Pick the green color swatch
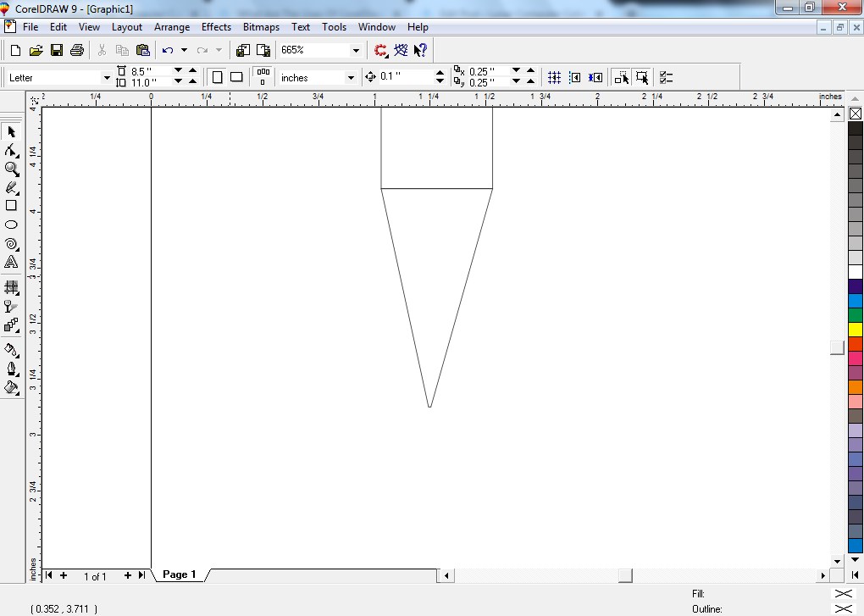The height and width of the screenshot is (616, 864). tap(856, 315)
